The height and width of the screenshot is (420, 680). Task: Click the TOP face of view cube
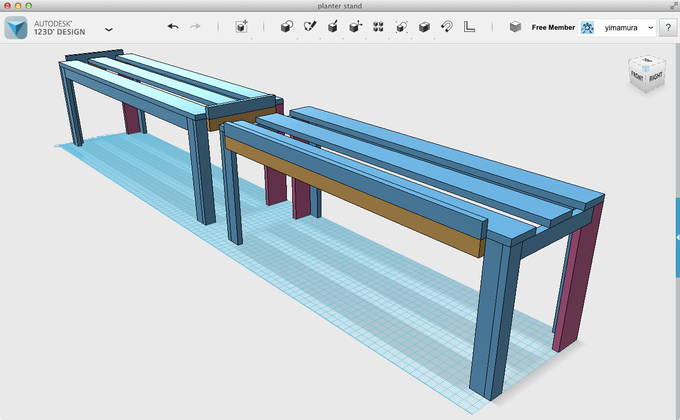coord(647,61)
